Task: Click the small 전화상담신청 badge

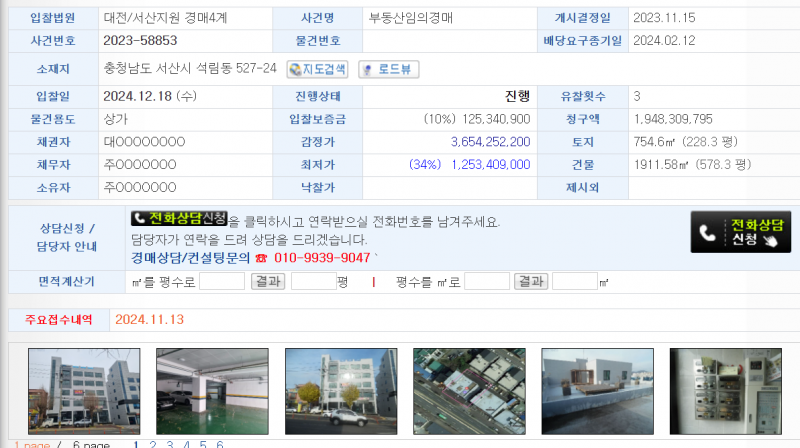Action: pyautogui.click(x=179, y=219)
